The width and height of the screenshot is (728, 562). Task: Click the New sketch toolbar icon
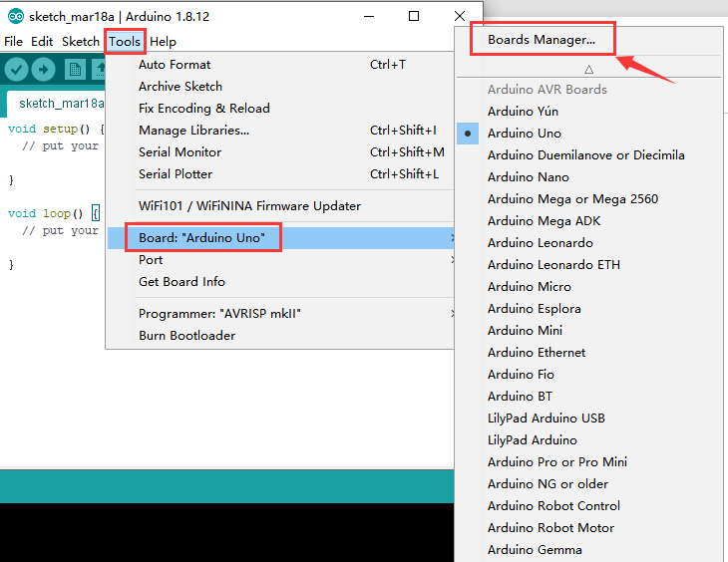75,70
